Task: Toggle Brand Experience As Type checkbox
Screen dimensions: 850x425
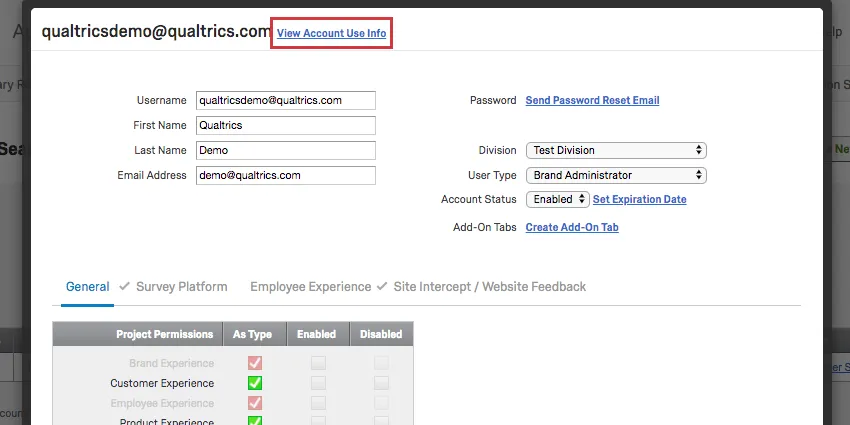Action: point(254,363)
